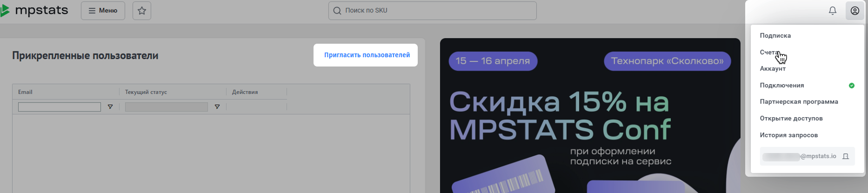
Task: Select История запросов menu item
Action: (x=788, y=135)
